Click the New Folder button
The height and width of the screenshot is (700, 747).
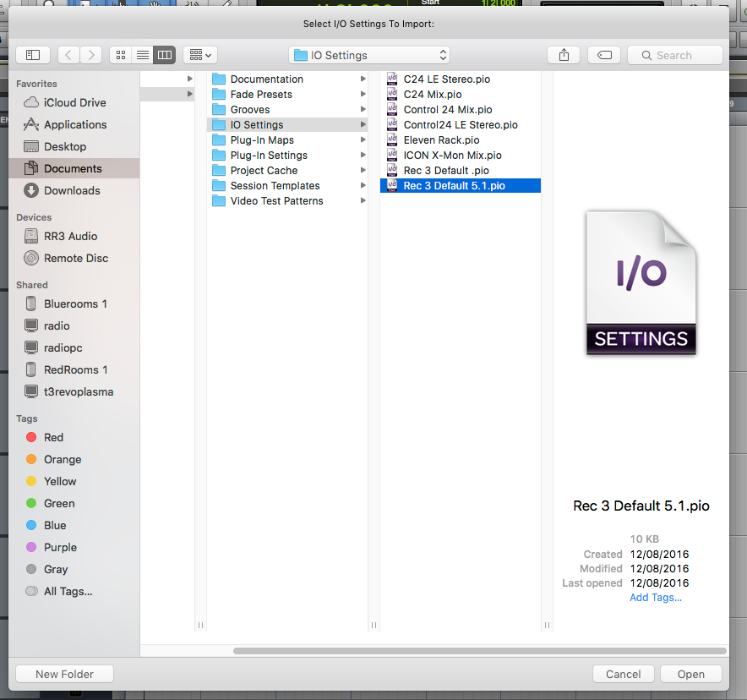(x=65, y=674)
